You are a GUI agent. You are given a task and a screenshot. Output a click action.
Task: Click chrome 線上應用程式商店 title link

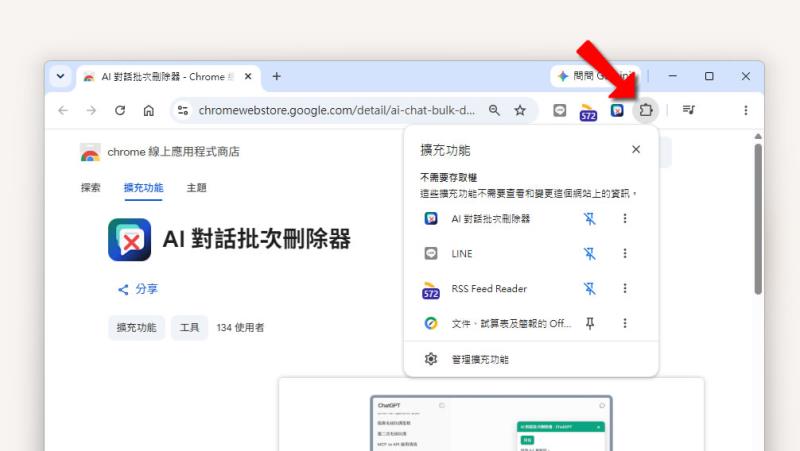tap(173, 152)
